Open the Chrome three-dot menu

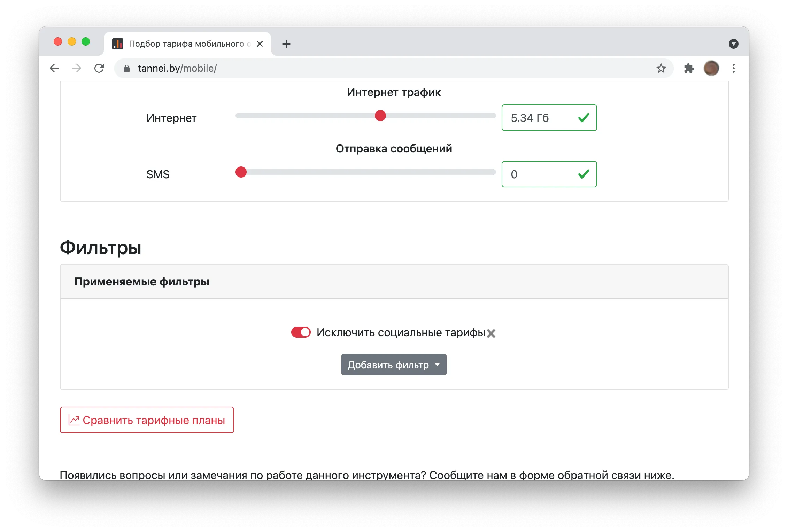point(733,68)
